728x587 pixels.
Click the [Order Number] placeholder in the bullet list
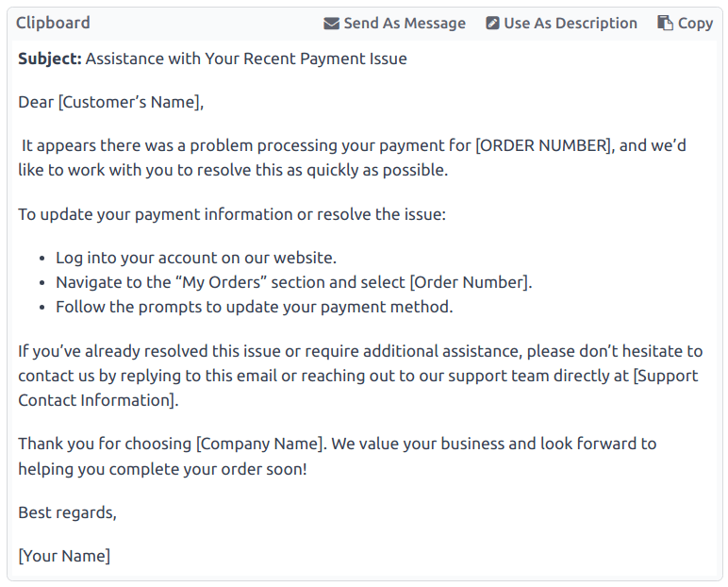[x=470, y=282]
